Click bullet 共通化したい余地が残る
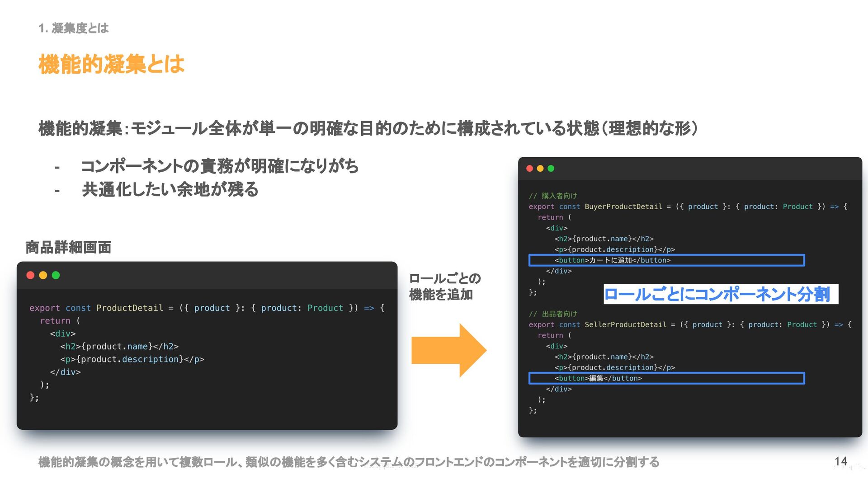 170,189
